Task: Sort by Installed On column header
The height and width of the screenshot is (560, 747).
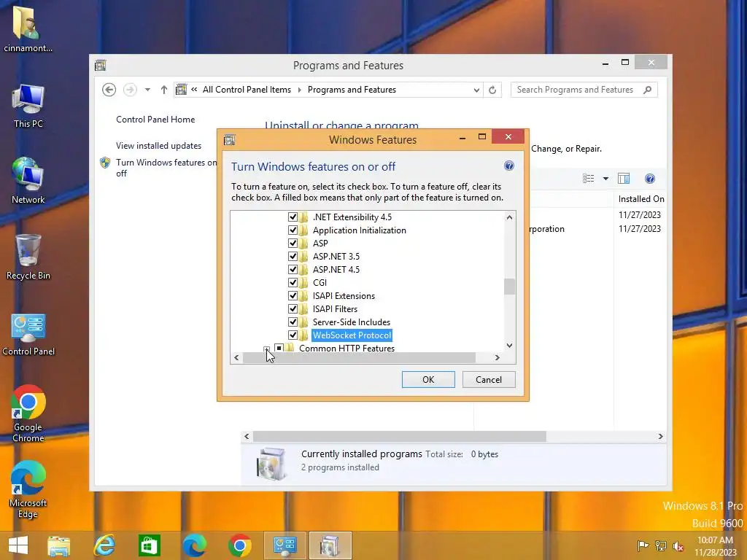Action: 640,199
